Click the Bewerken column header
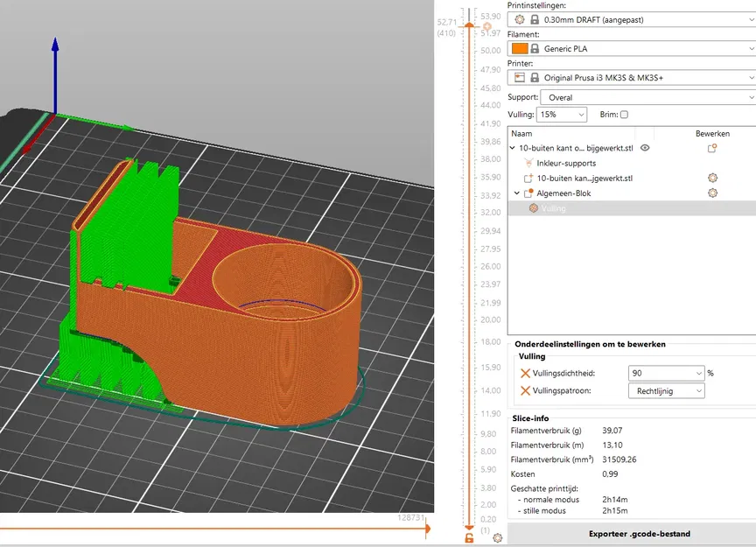Viewport: 756px width, 547px height. coord(712,134)
